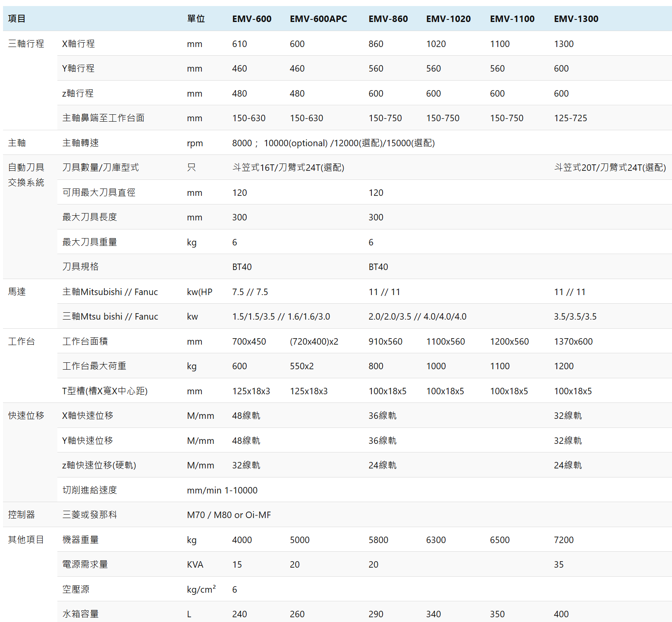Click the 電源需求量 row label
672x622 pixels.
[x=85, y=564]
